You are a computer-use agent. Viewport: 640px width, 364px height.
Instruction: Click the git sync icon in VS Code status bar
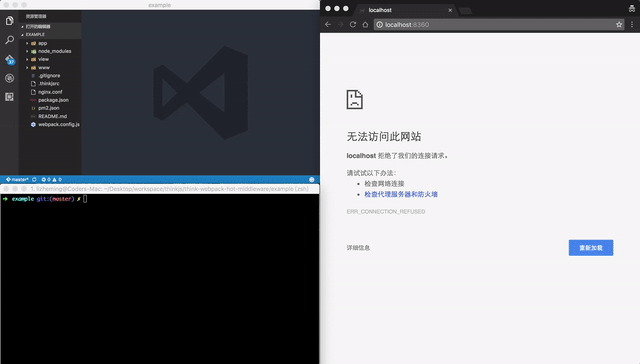[34, 180]
